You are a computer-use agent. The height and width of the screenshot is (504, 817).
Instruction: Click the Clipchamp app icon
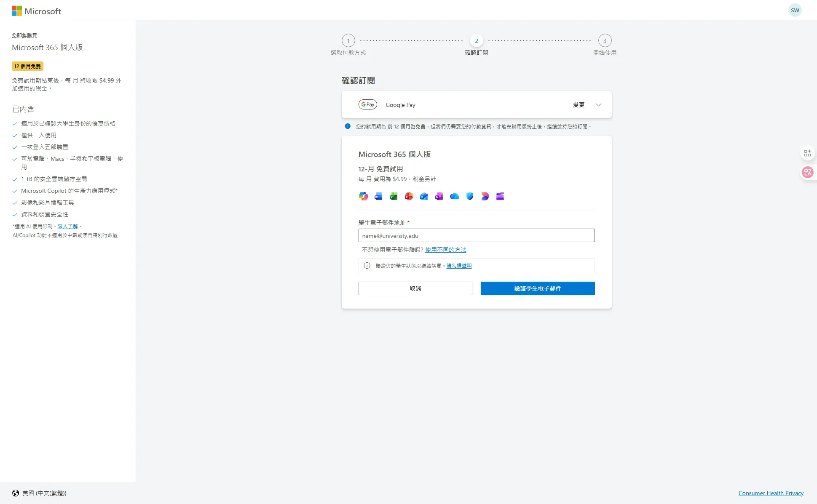tap(500, 196)
